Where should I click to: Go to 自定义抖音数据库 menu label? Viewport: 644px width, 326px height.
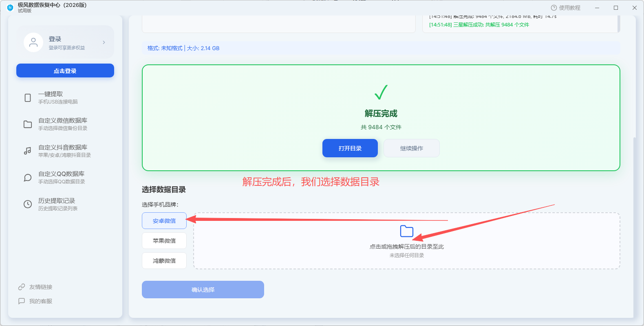coord(63,148)
